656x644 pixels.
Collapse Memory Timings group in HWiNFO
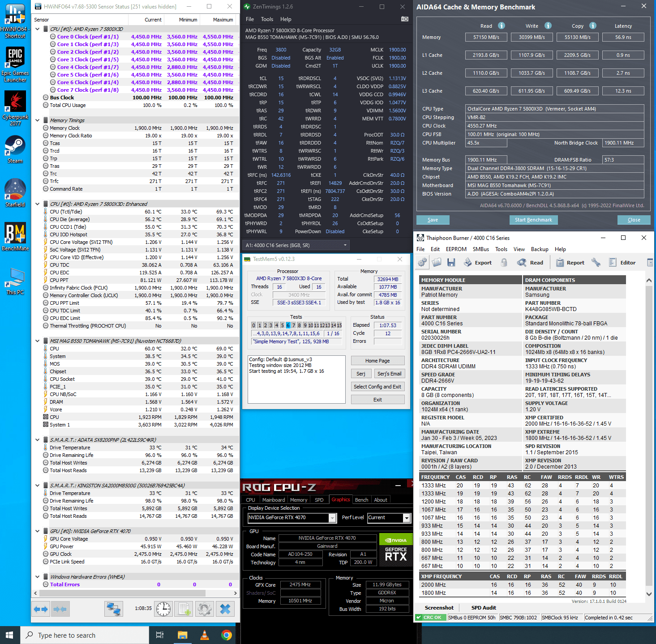(38, 120)
